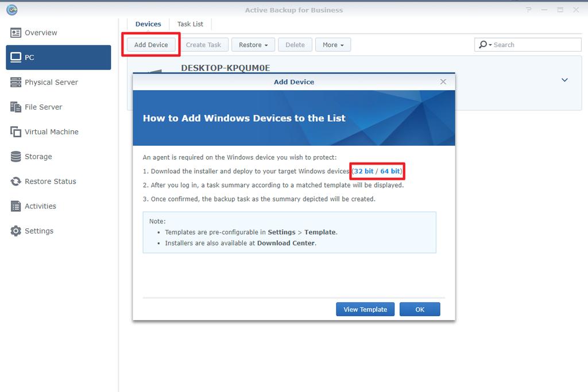
Task: Click the Add Device button
Action: 151,45
